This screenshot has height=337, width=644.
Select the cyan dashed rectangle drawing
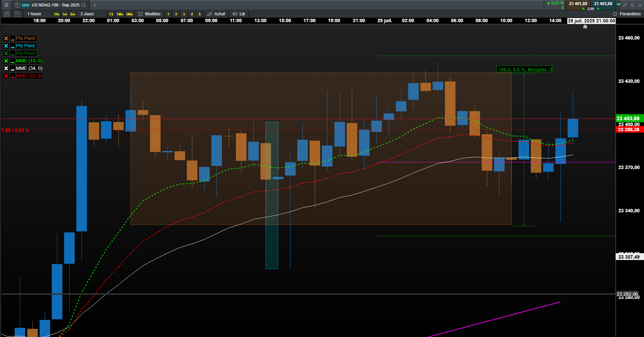[272, 196]
